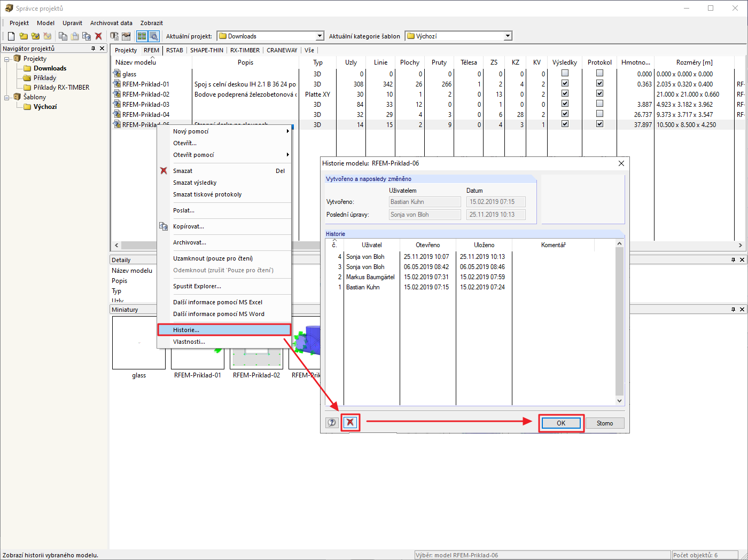Close the Navigátor projektů panel
The height and width of the screenshot is (560, 748).
coord(103,49)
